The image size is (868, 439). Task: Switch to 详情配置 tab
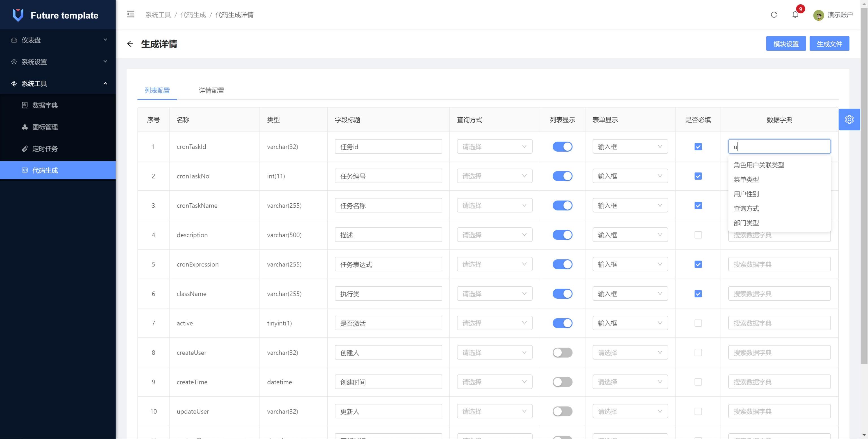pos(211,91)
